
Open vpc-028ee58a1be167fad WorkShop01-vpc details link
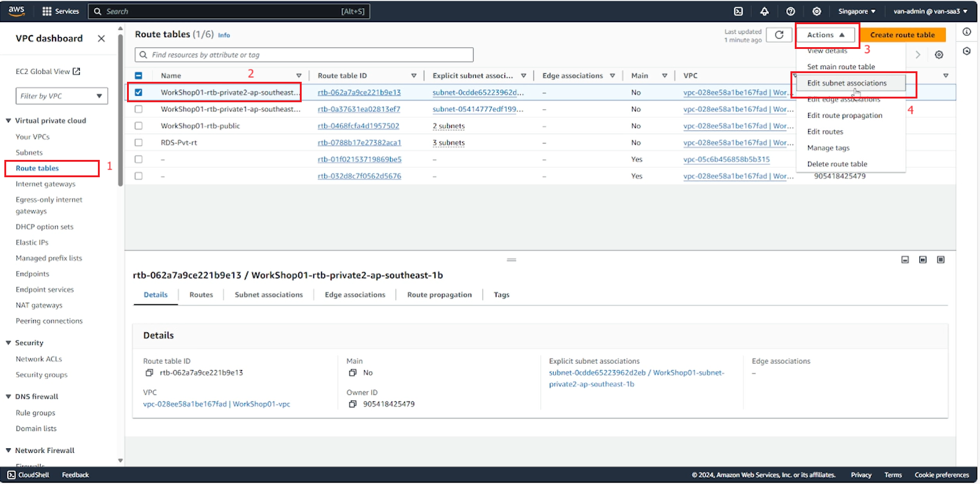click(216, 404)
